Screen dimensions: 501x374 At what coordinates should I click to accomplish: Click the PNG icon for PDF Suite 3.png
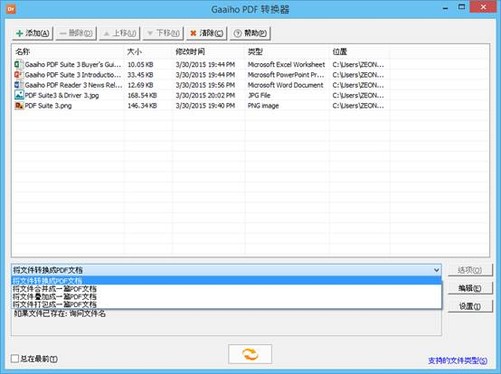coord(19,106)
